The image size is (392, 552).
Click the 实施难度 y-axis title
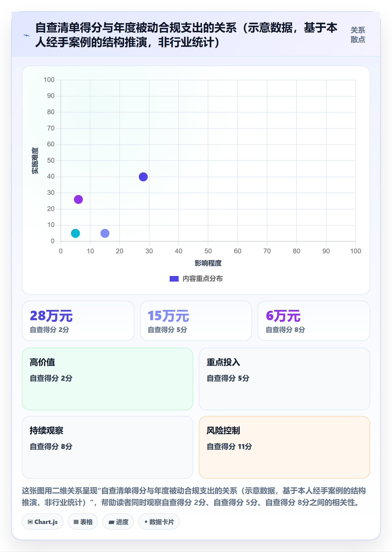[35, 161]
